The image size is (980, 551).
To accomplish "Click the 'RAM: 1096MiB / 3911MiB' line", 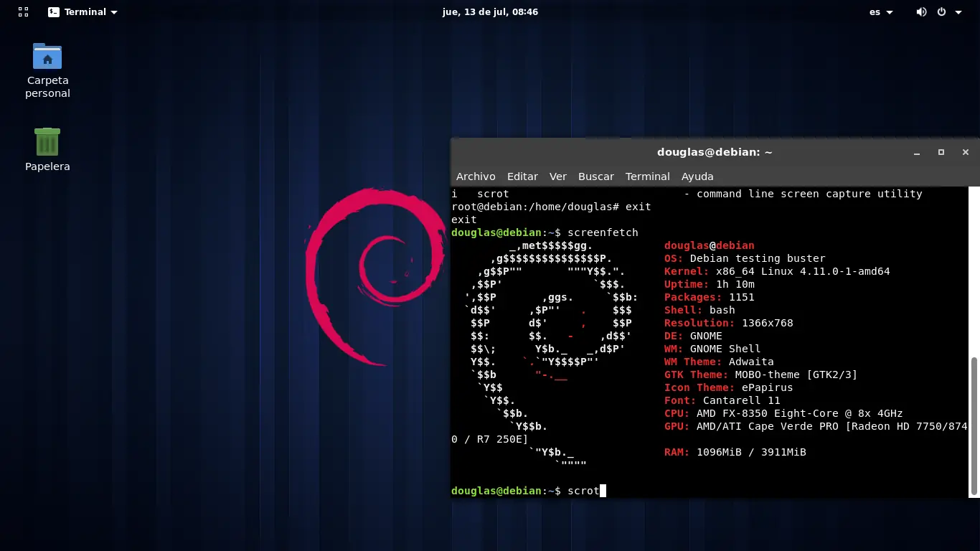I will point(735,452).
